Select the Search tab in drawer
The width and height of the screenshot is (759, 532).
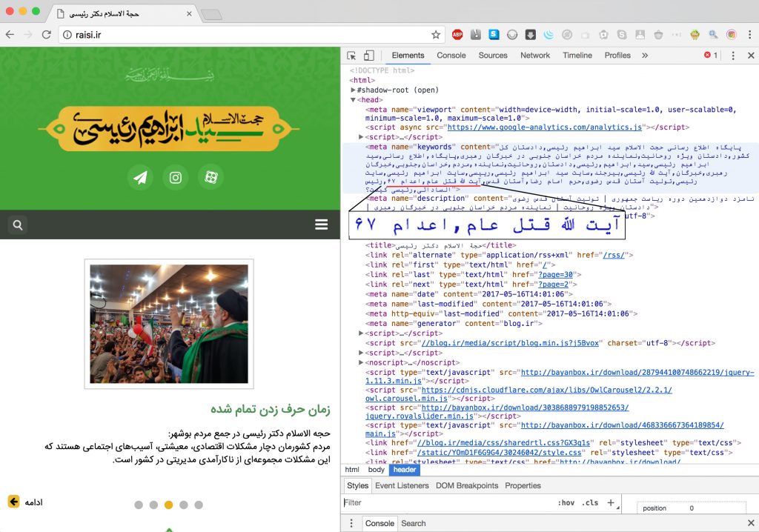(x=414, y=523)
